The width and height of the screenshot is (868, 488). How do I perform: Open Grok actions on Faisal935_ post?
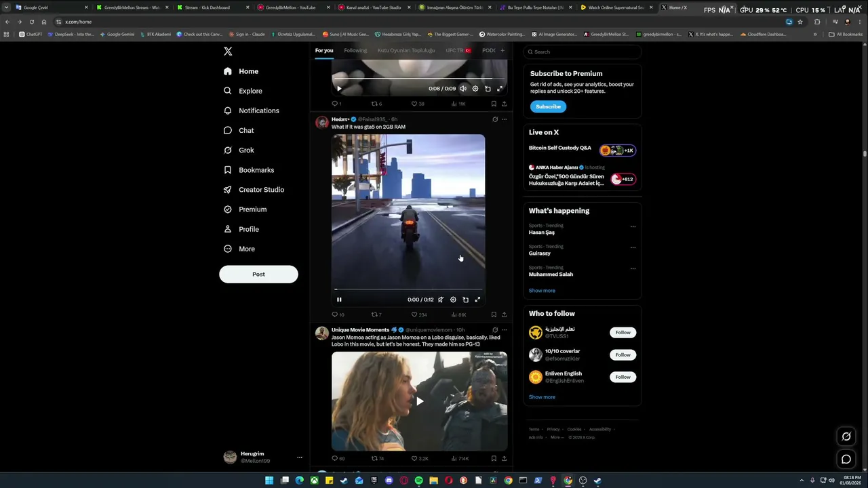(495, 119)
